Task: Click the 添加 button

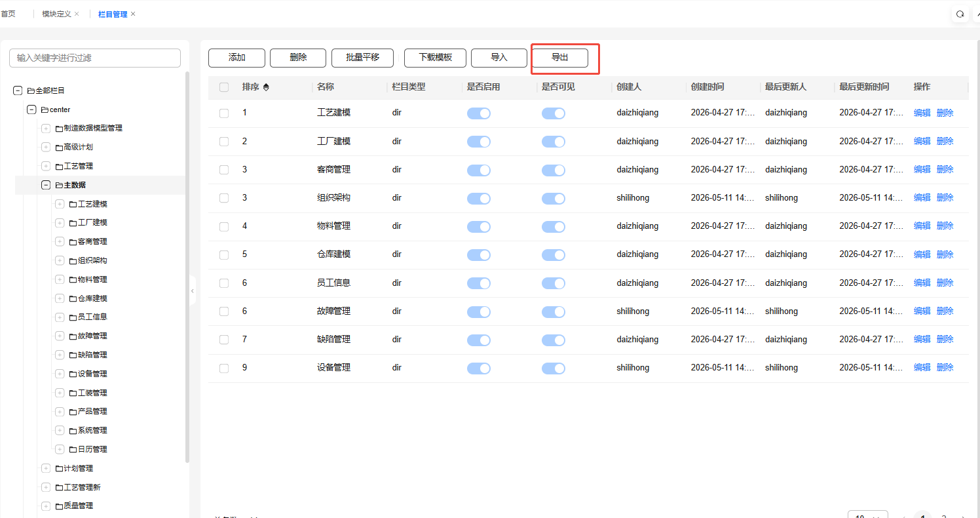Action: [x=236, y=58]
